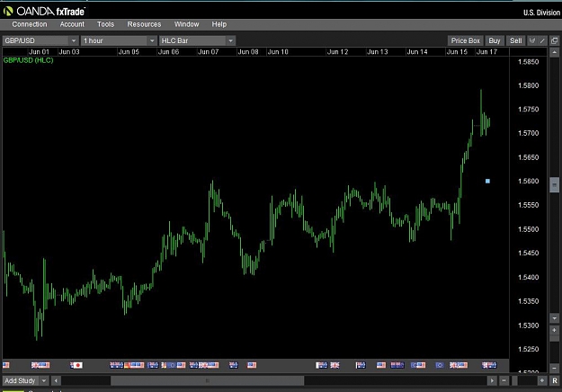562x392 pixels.
Task: Click the horizontal zoom out minus button
Action: (504, 380)
